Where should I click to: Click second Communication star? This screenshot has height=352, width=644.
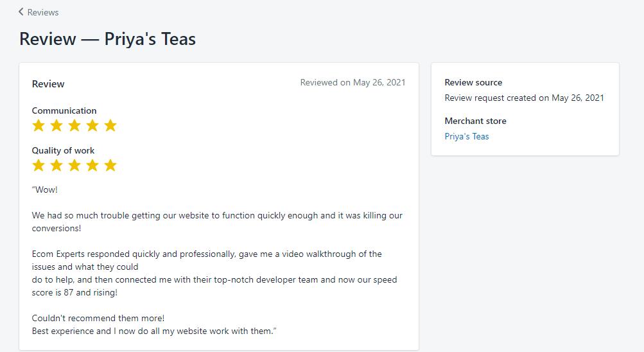(x=57, y=125)
